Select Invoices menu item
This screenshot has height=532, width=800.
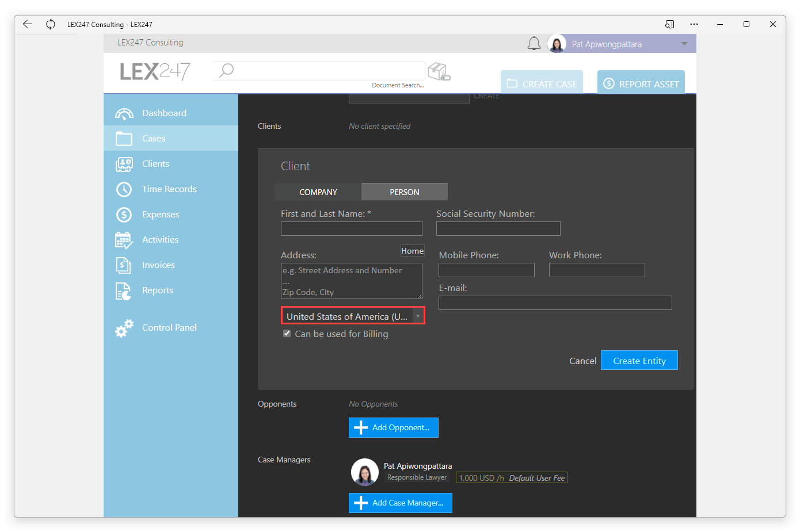pos(171,265)
